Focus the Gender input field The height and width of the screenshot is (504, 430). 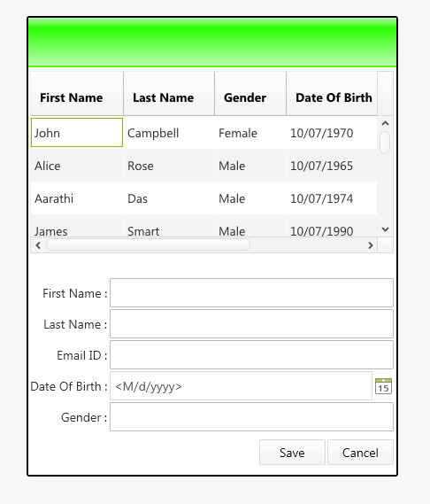click(x=252, y=417)
